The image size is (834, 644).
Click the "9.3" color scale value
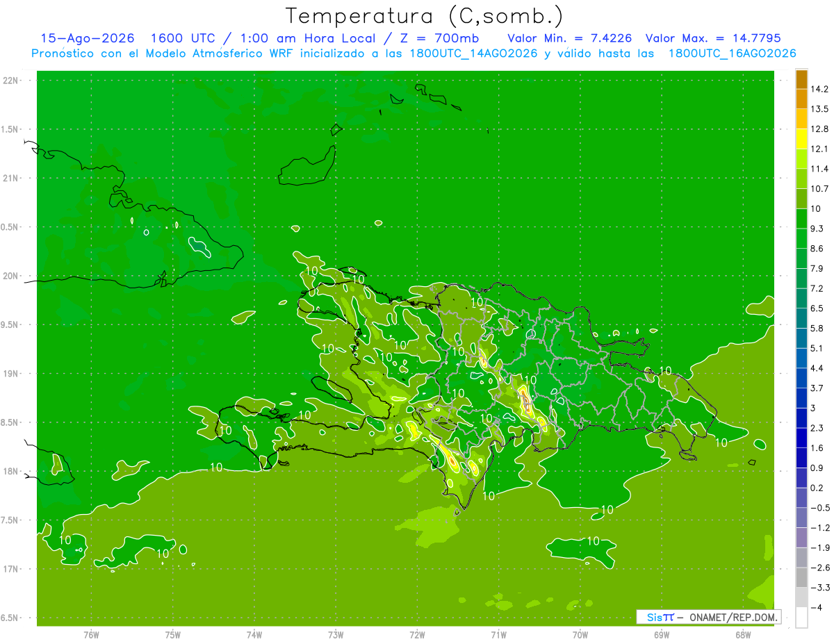tap(817, 229)
